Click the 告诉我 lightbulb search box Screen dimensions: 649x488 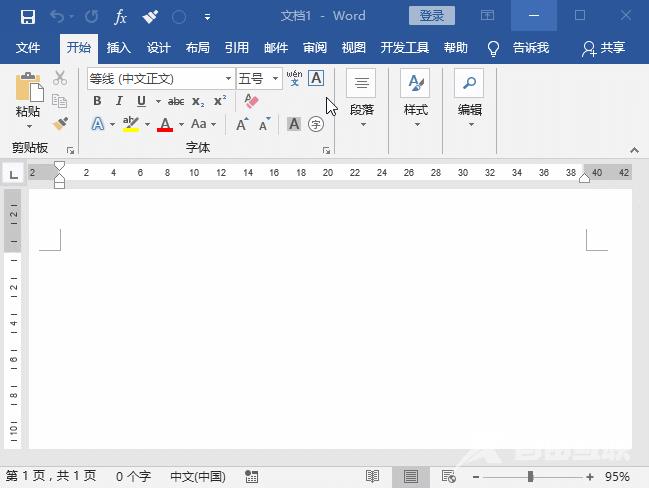click(x=519, y=48)
